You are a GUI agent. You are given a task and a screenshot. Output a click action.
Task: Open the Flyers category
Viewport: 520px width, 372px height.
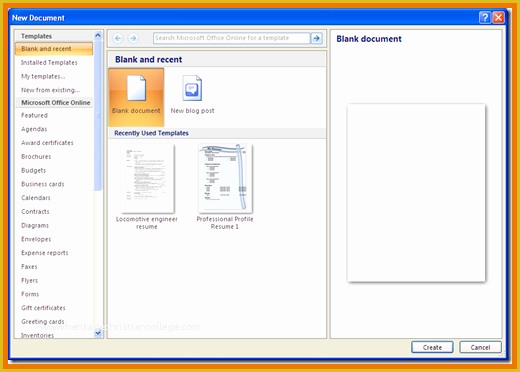click(x=29, y=280)
